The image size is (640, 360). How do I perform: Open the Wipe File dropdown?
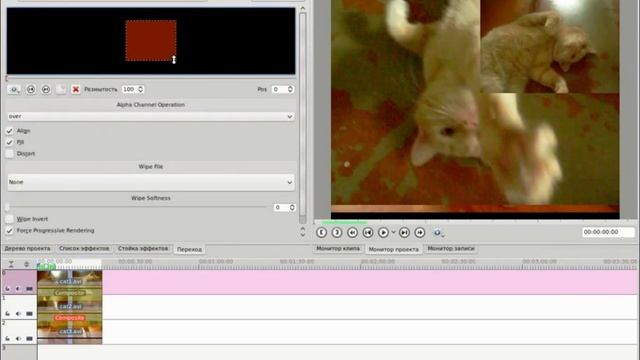click(151, 182)
